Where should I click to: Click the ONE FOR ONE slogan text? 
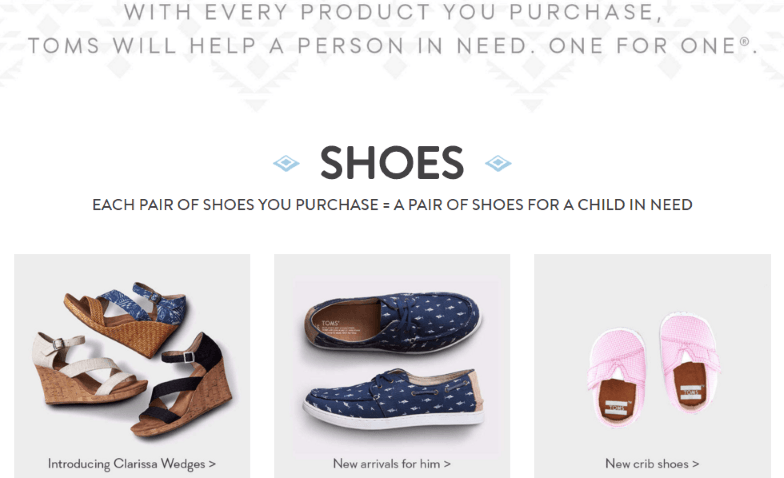click(x=653, y=46)
